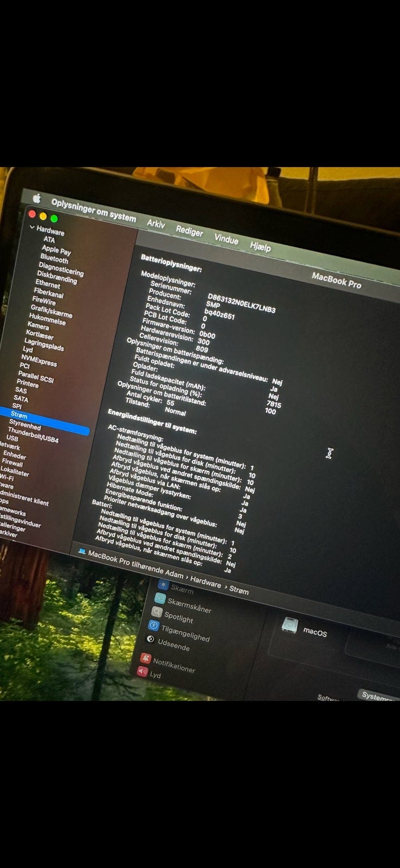Click Strøm in the bottom path bar

tap(238, 591)
